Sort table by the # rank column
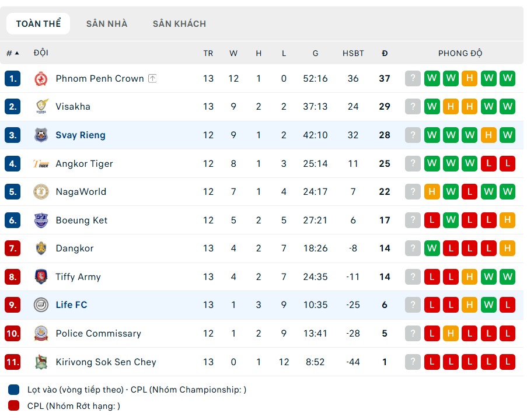 click(x=12, y=53)
